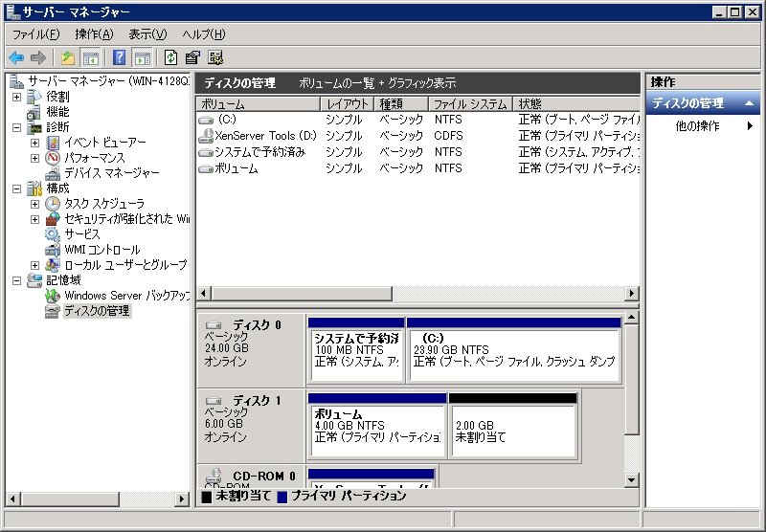Click the パフォーマンス icon
Viewport: 766px width, 532px height.
(53, 158)
